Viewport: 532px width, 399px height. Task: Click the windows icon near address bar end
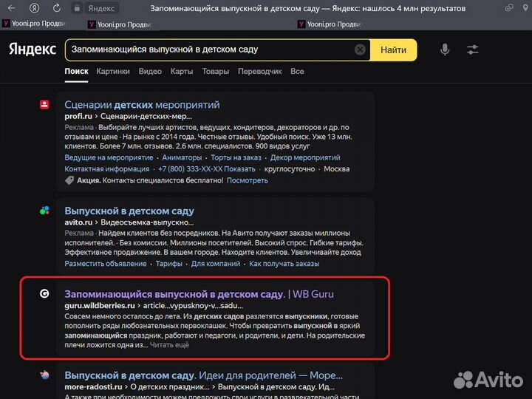coord(509,8)
